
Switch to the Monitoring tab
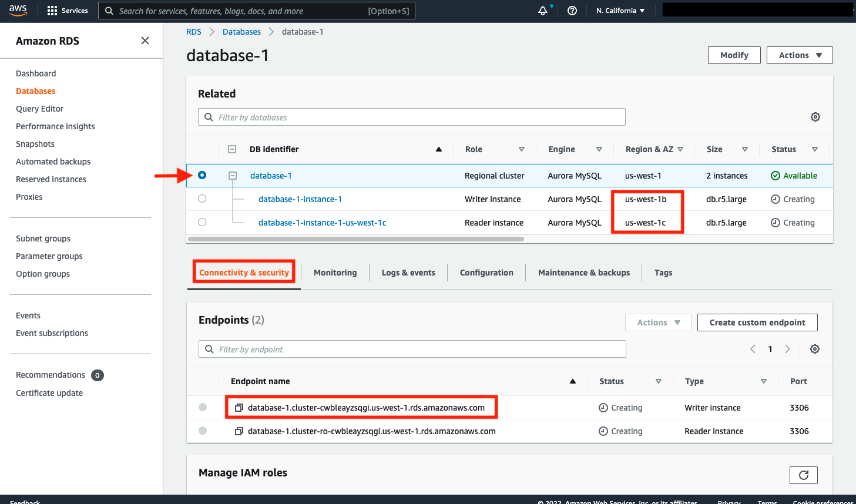335,273
